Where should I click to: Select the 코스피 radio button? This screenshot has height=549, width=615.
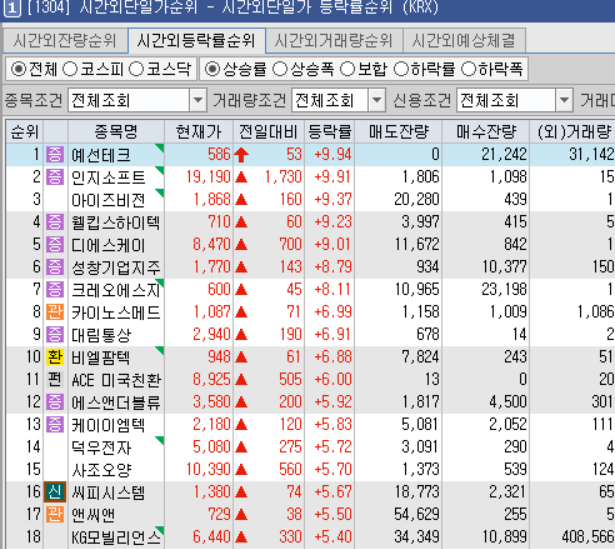70,69
